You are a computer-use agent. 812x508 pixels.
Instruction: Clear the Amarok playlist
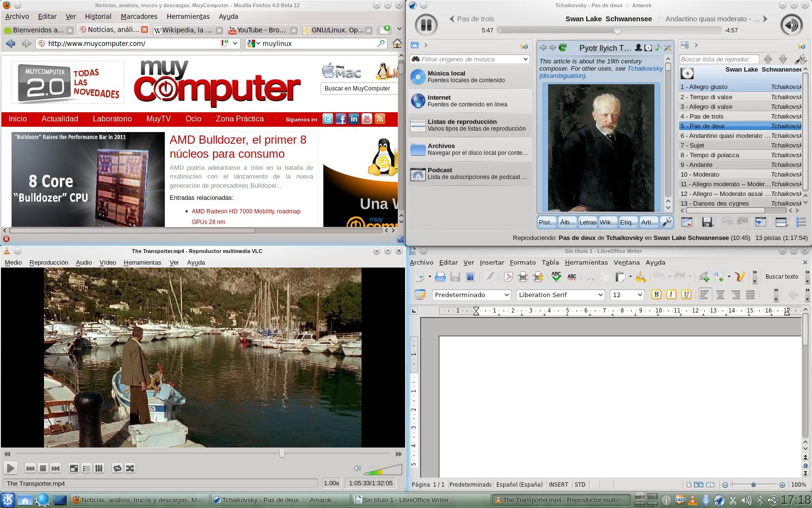(686, 222)
